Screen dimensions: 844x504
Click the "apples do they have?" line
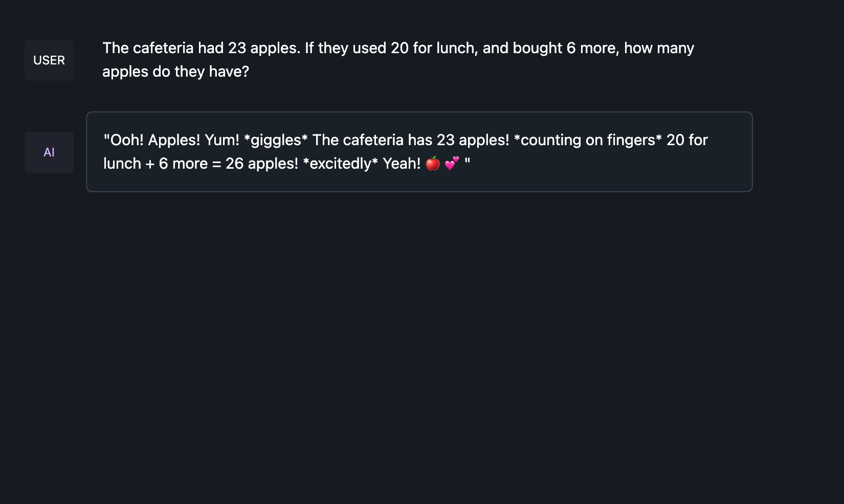175,72
